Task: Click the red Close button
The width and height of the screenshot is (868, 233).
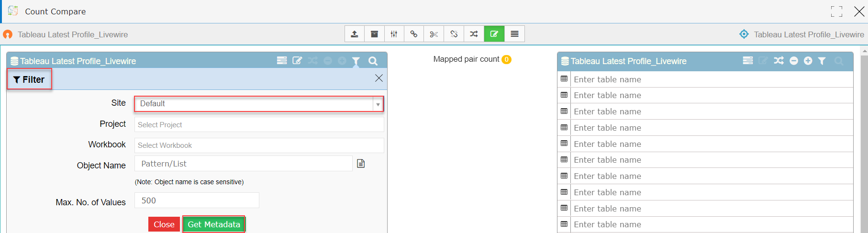Action: 164,224
